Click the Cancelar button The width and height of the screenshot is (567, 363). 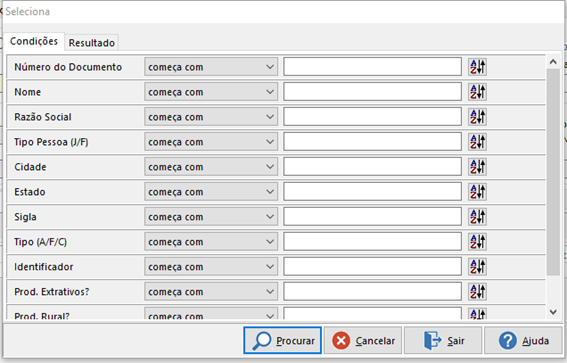pos(363,340)
